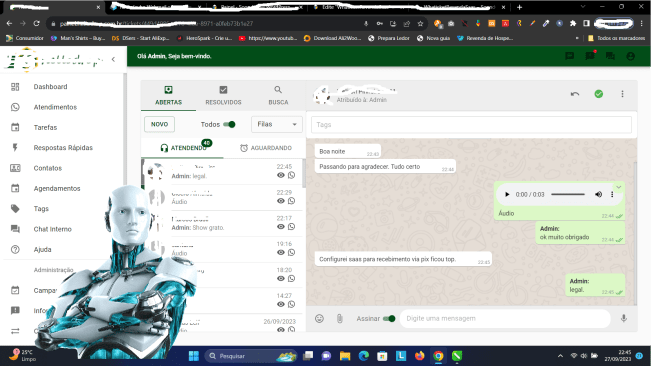
Task: Open Contatos in the sidebar
Action: point(48,168)
